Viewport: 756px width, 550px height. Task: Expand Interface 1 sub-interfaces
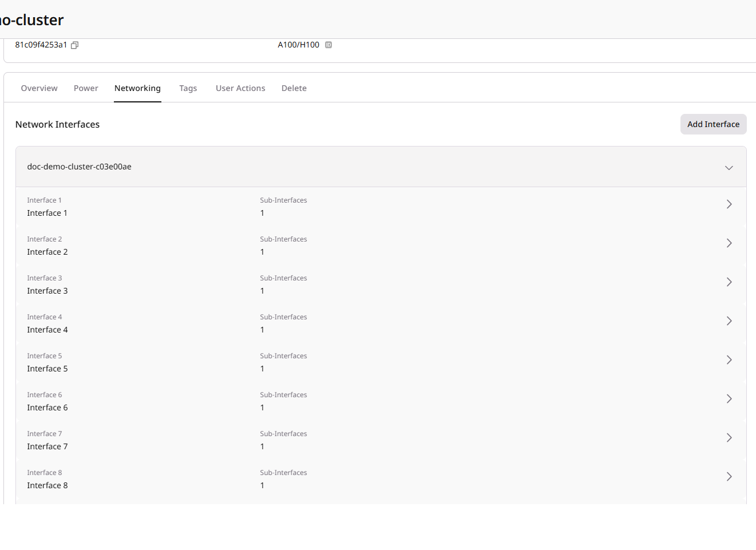pos(729,204)
